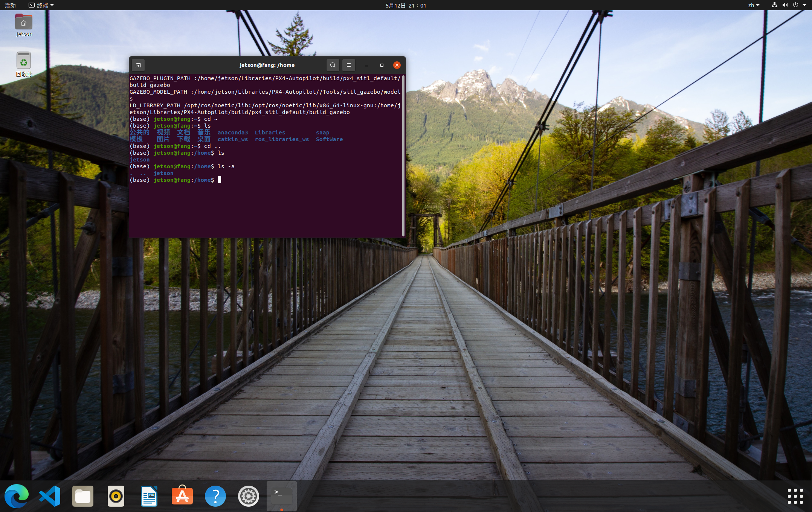812x512 pixels.
Task: Open the 终端 app menu in top bar
Action: [41, 5]
